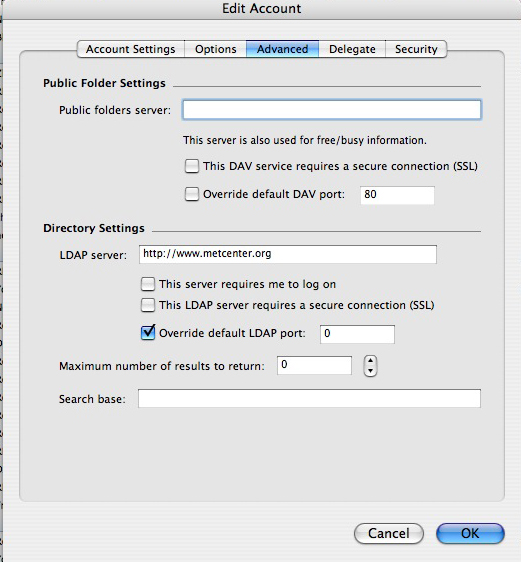Enable DAV service secure connection (SSL)
Image resolution: width=521 pixels, height=562 pixels.
click(192, 166)
